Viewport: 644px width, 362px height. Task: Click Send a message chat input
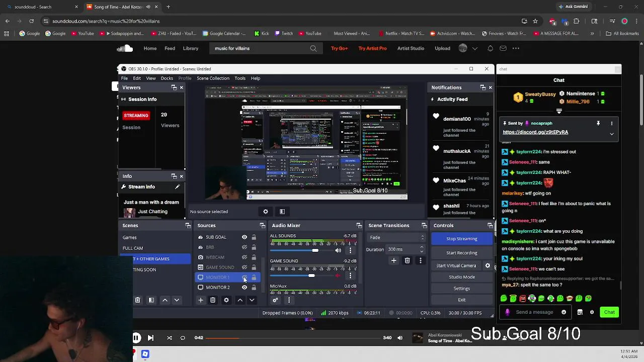[534, 312]
